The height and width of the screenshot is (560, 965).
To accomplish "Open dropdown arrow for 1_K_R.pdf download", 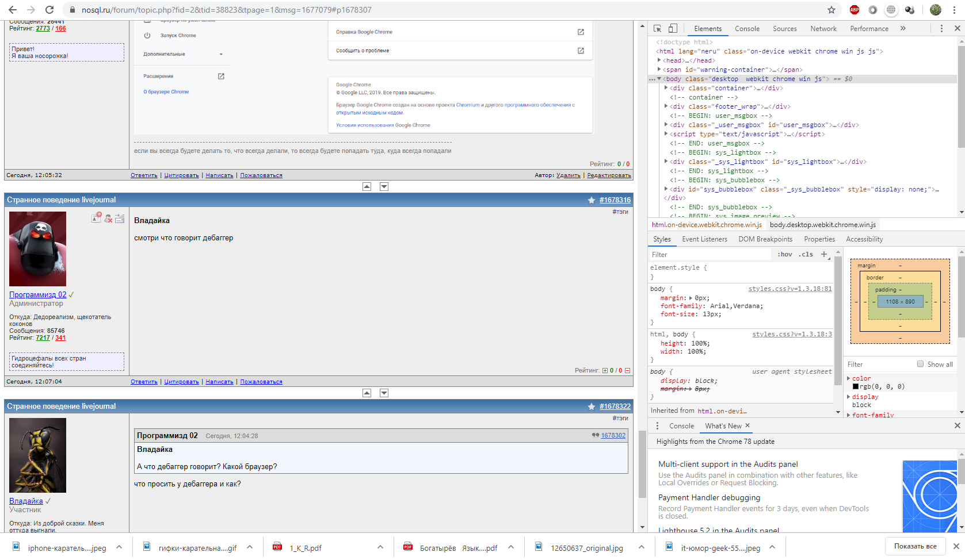I will tap(380, 547).
